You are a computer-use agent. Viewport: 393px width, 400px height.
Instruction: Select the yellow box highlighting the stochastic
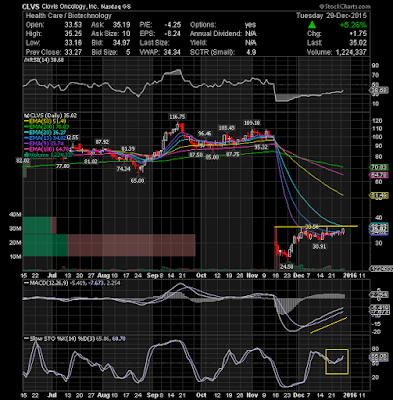coord(337,361)
